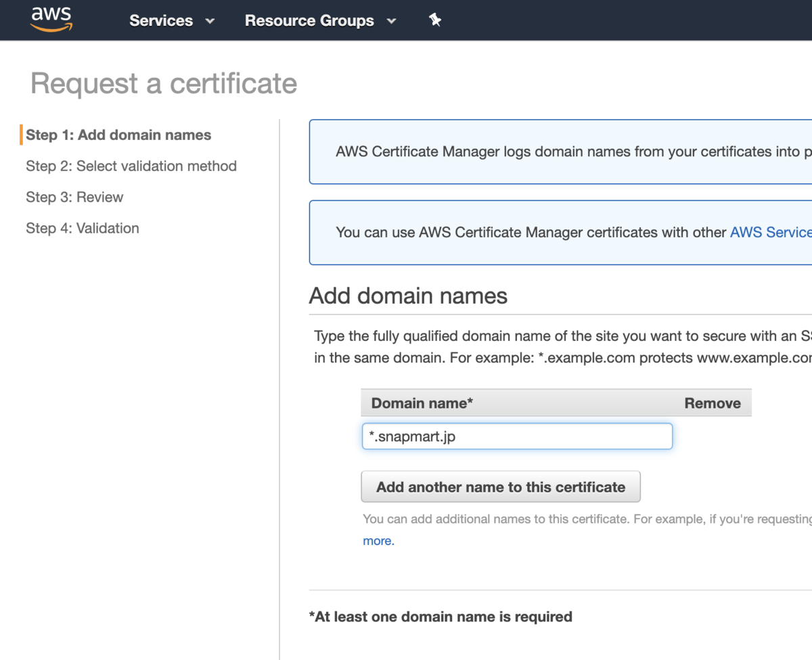
Task: Navigate to Step 4: Validation
Action: coord(83,229)
